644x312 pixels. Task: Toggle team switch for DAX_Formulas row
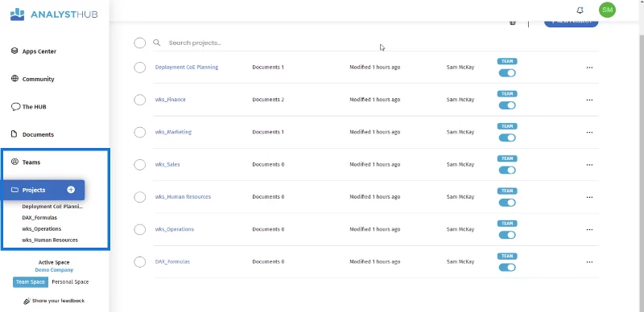[x=507, y=268]
